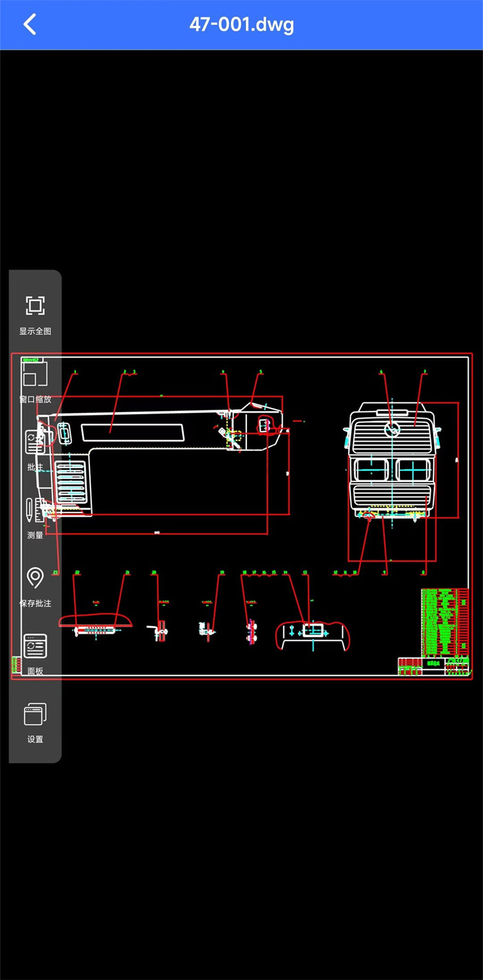Tap callout number 1 at top left
Viewport: 483px width, 980px height.
[x=75, y=372]
